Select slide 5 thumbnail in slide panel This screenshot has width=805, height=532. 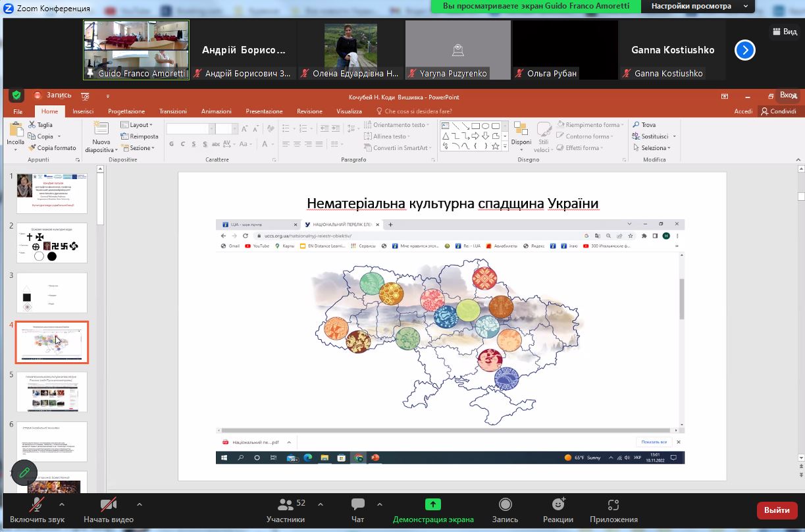(51, 392)
